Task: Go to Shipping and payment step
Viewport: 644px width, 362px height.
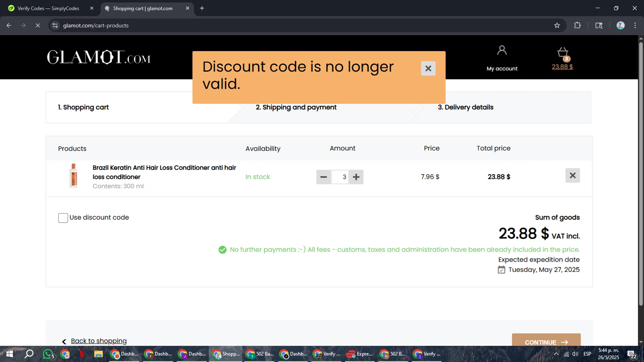Action: pyautogui.click(x=296, y=107)
